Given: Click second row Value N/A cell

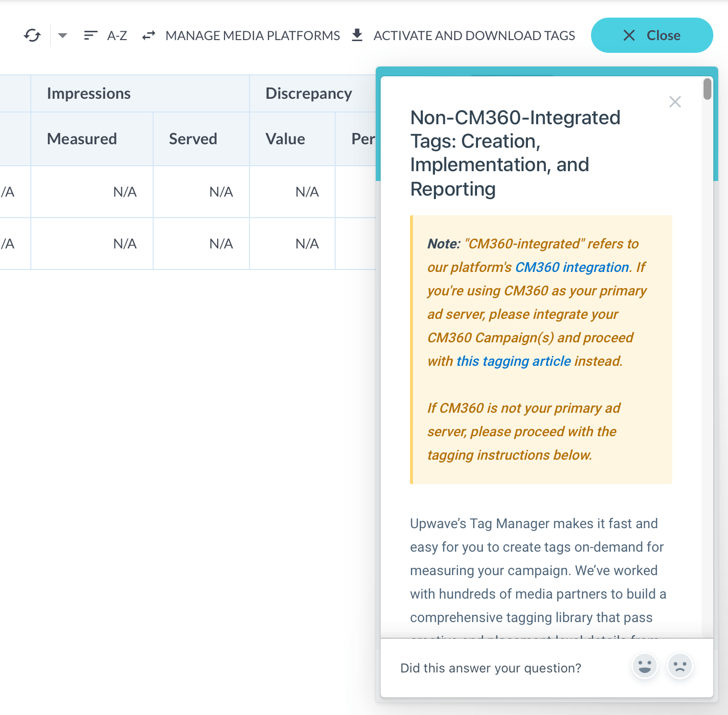Looking at the screenshot, I should 292,244.
